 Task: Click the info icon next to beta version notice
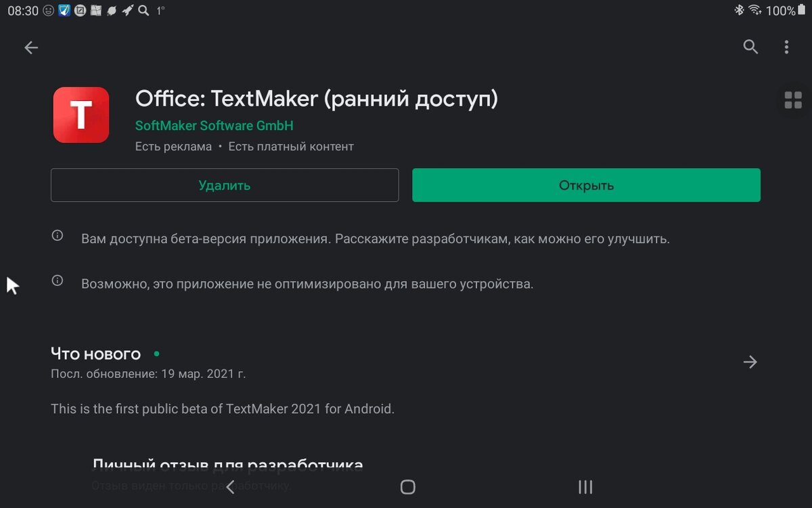pos(58,235)
